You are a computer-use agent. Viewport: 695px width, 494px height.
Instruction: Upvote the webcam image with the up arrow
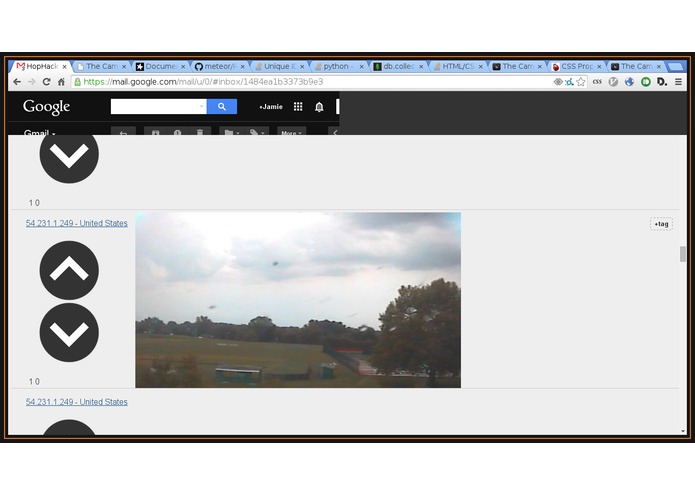pyautogui.click(x=69, y=270)
